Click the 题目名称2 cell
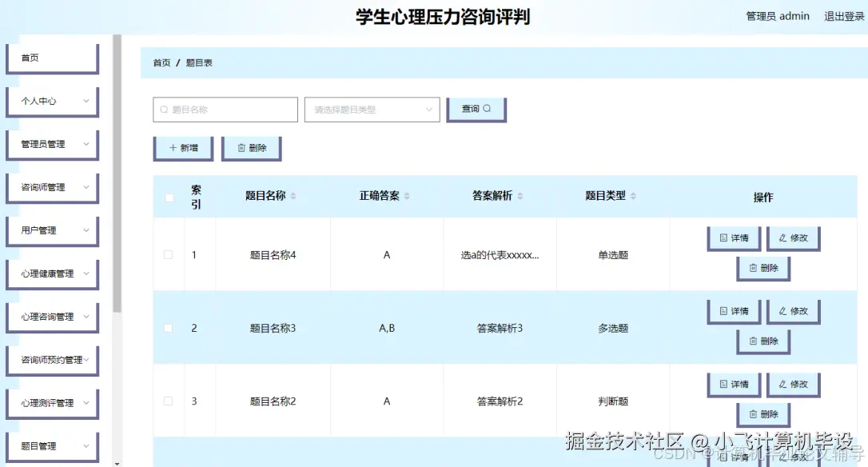The image size is (868, 467). [273, 401]
